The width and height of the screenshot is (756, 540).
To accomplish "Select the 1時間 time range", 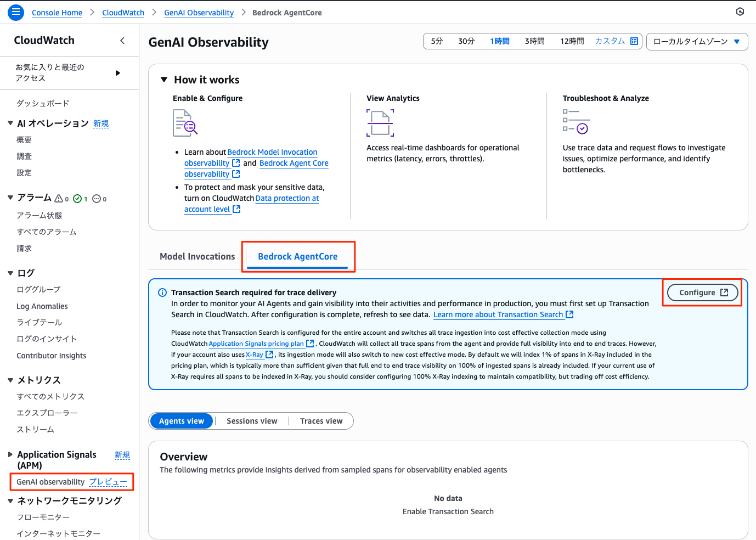I will [500, 41].
